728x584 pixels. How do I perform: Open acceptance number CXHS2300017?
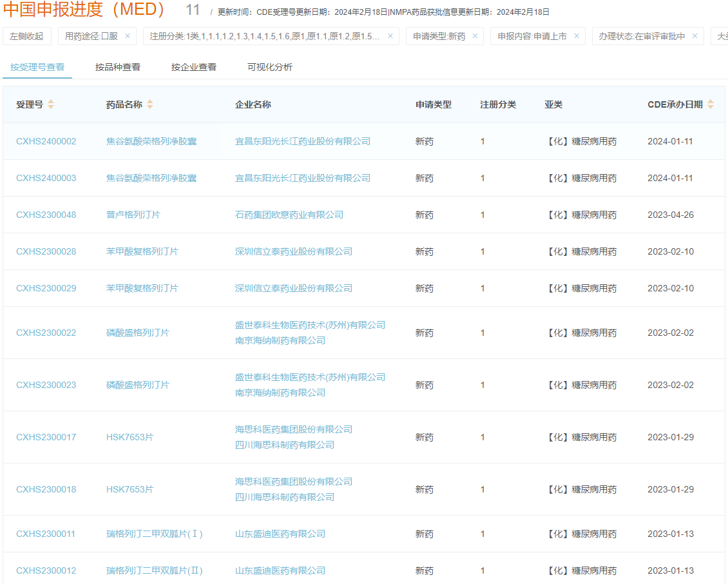[x=46, y=437]
